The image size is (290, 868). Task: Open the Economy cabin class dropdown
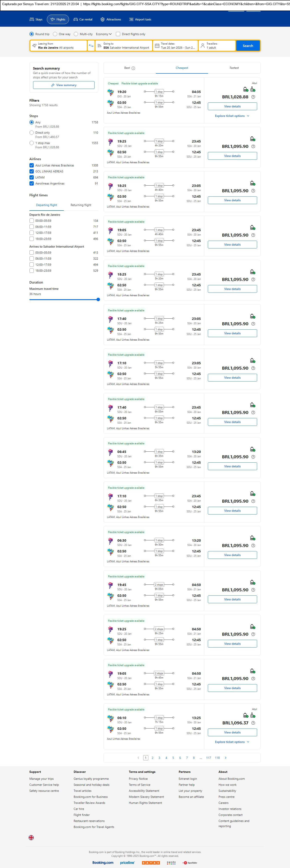[104, 34]
